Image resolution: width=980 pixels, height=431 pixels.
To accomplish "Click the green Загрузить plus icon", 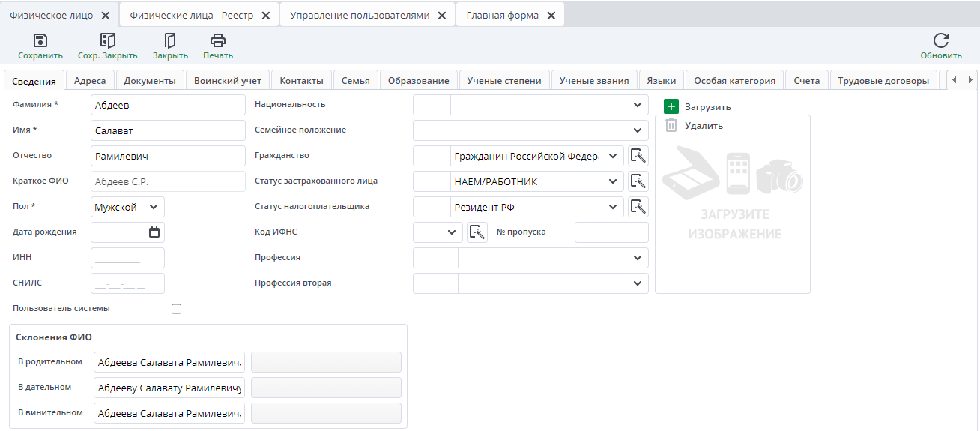I will tap(671, 107).
